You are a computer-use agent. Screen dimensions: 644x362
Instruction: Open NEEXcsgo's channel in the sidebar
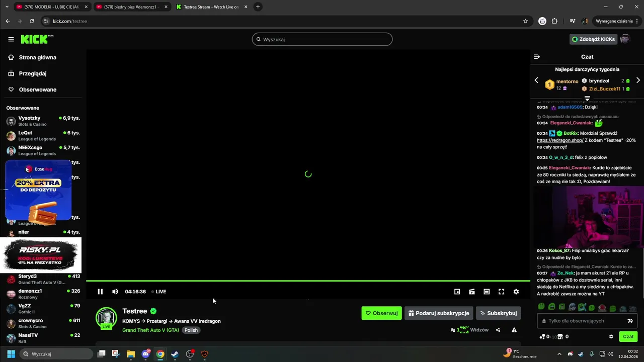43,150
